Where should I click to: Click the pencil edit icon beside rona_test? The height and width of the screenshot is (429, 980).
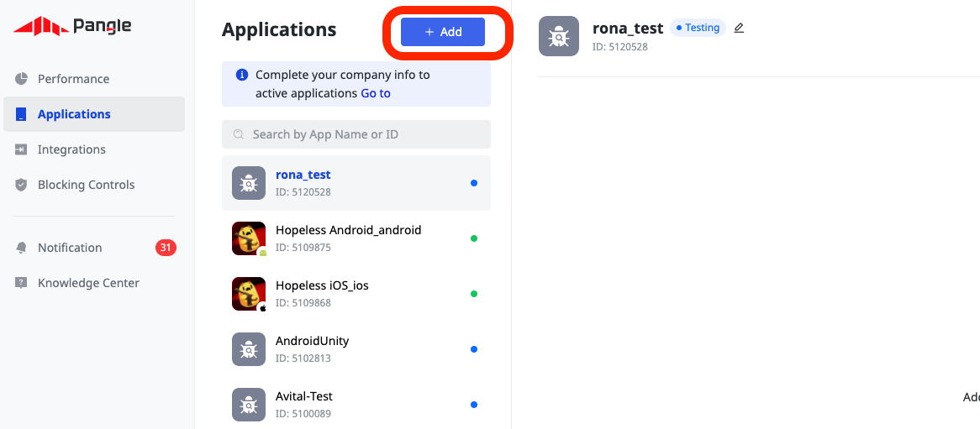click(739, 28)
